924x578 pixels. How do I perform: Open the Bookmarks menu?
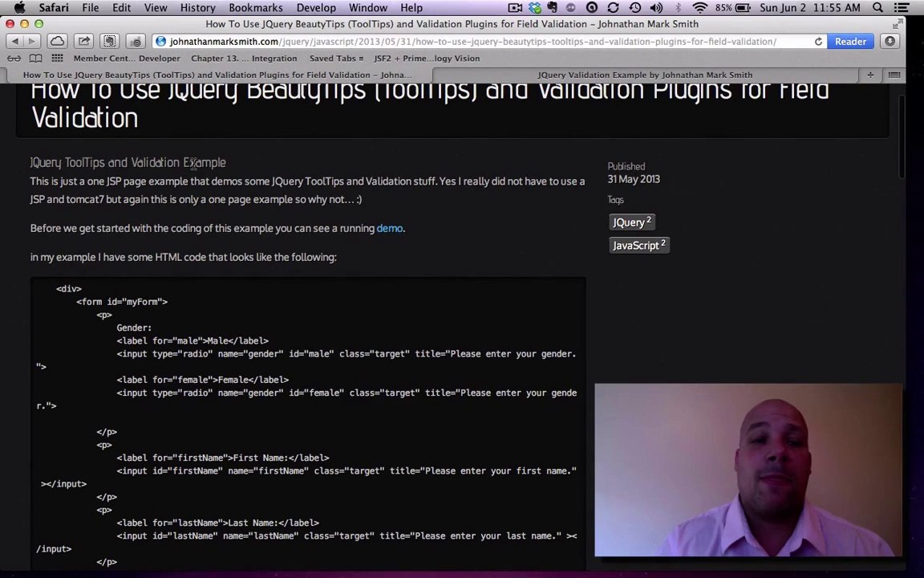point(256,8)
